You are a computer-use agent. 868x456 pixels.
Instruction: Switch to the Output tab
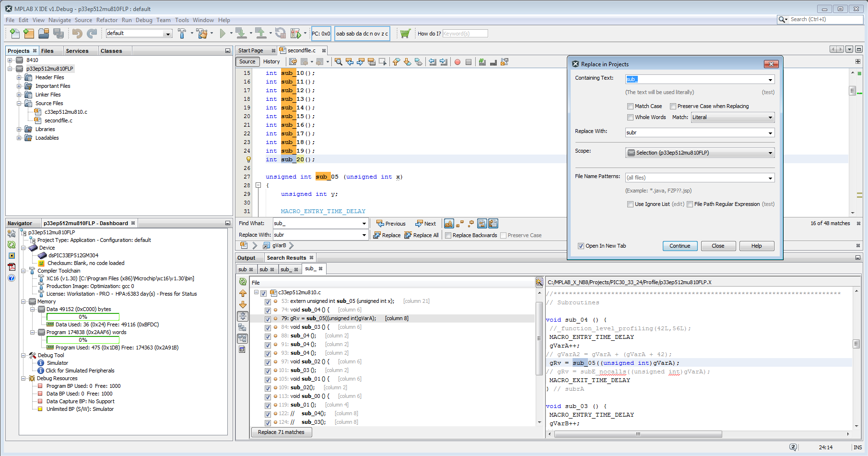pyautogui.click(x=246, y=258)
